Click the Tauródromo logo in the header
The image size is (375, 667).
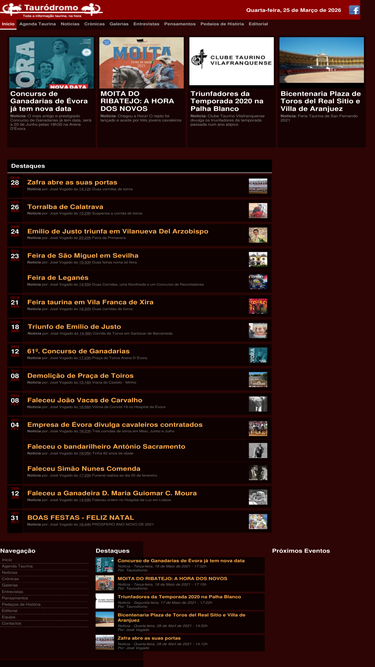(x=51, y=9)
